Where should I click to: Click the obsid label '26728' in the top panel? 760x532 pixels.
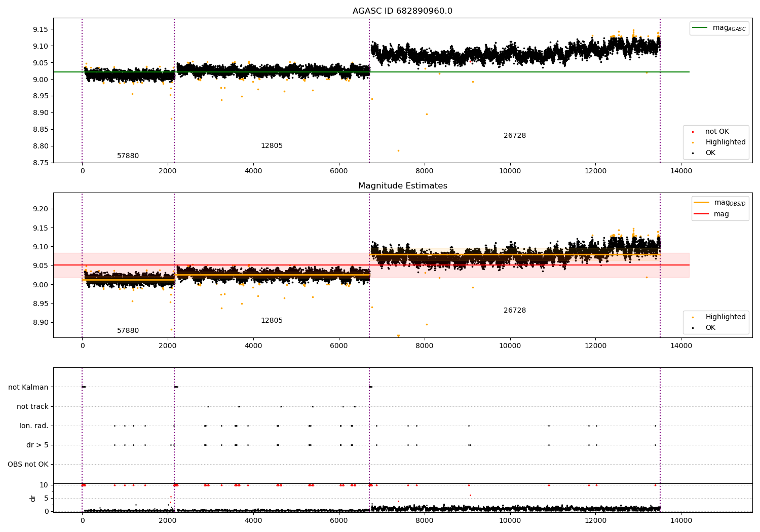(x=515, y=136)
